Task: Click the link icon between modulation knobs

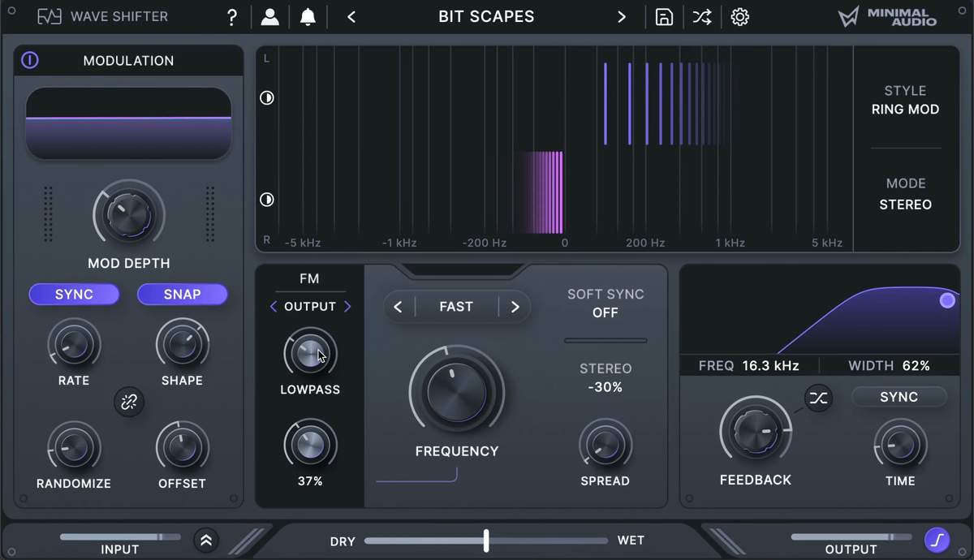Action: (x=129, y=402)
